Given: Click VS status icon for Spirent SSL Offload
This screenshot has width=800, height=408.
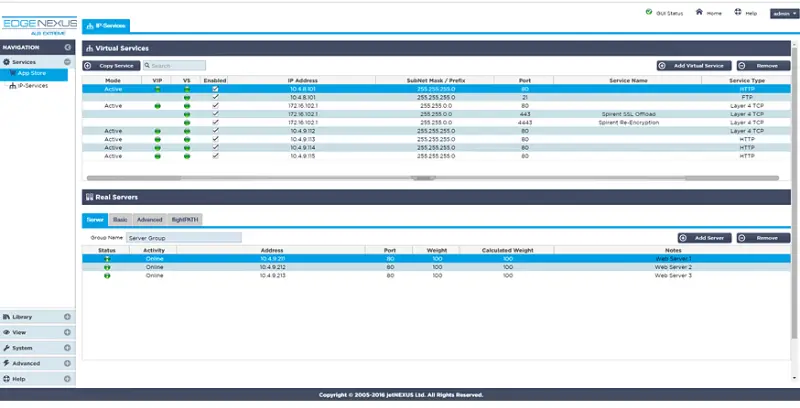Looking at the screenshot, I should coord(187,114).
